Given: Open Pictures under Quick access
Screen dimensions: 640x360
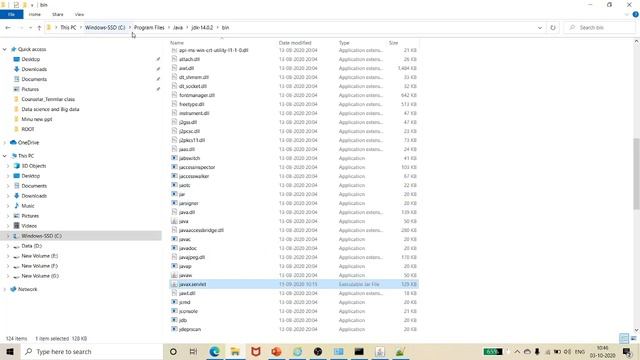Looking at the screenshot, I should pyautogui.click(x=30, y=89).
